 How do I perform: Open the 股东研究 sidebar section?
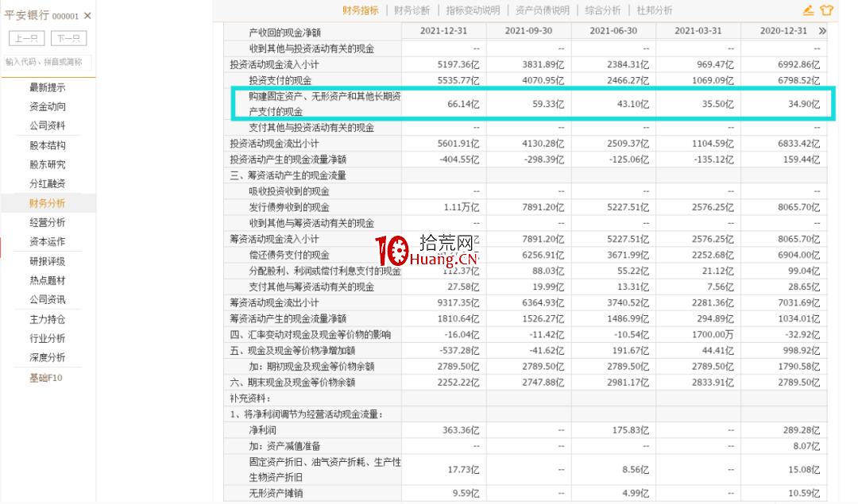(48, 164)
